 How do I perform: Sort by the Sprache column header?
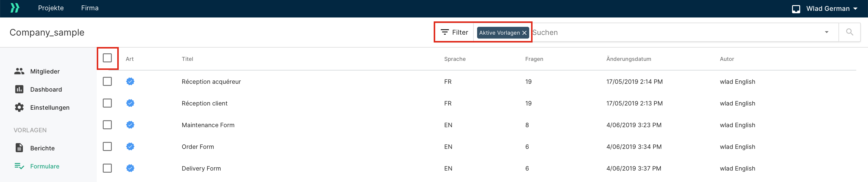pos(455,59)
